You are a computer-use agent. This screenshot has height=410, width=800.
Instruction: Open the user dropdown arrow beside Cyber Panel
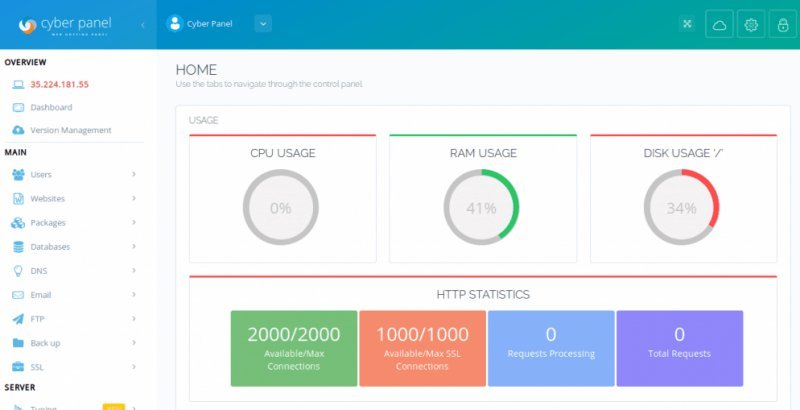tap(263, 23)
